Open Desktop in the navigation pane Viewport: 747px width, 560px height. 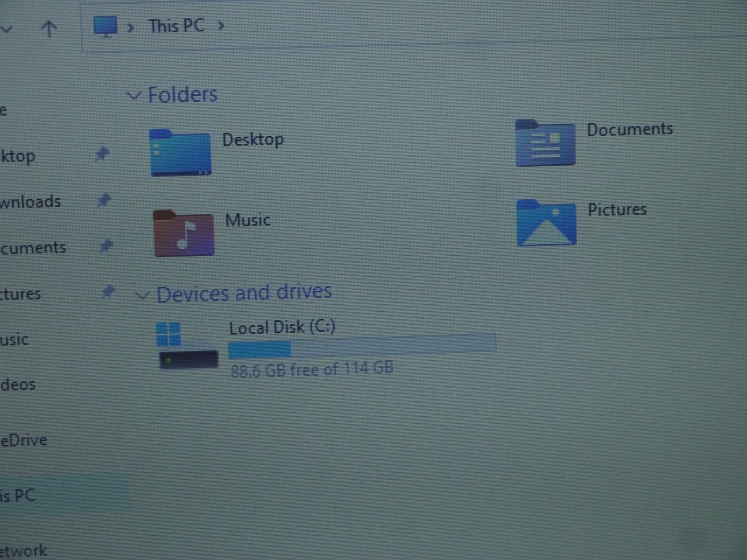[17, 156]
